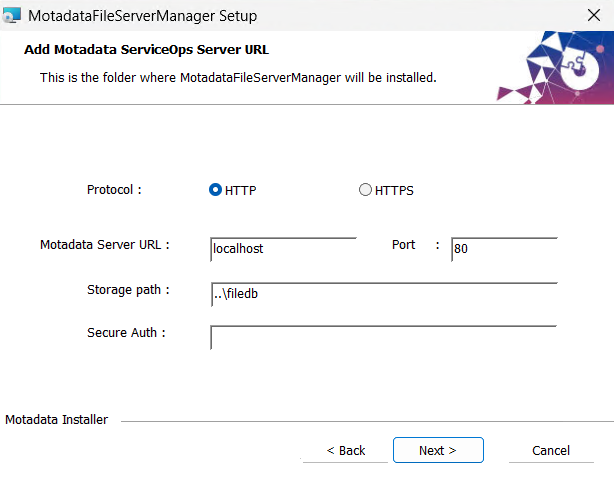
Task: Click the Motadata banner logo graphic
Action: tap(555, 68)
